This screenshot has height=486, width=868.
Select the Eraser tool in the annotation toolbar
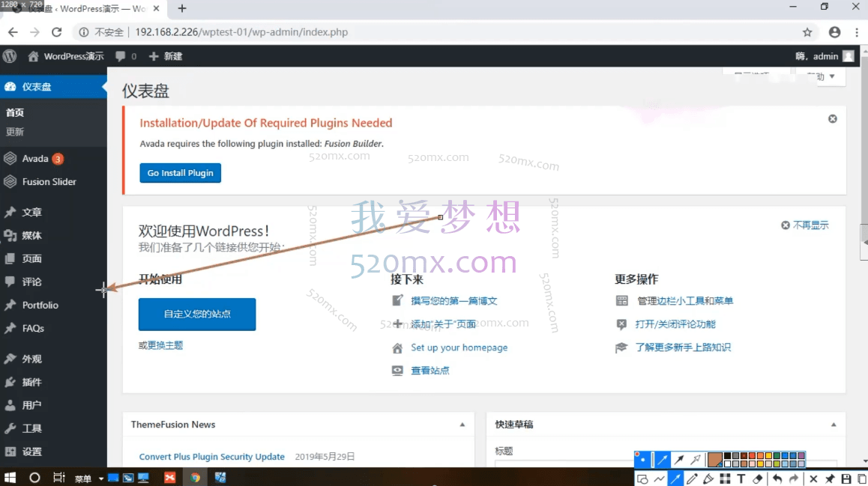coord(758,478)
